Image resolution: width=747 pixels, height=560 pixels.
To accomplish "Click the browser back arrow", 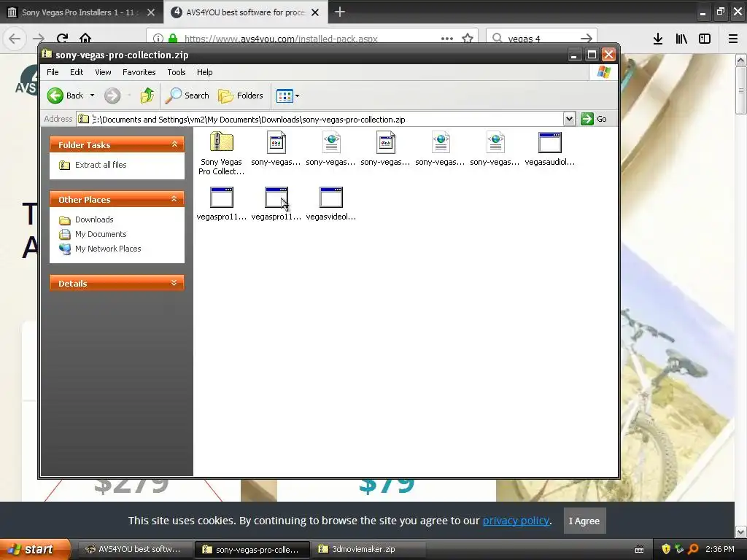I will pyautogui.click(x=15, y=38).
